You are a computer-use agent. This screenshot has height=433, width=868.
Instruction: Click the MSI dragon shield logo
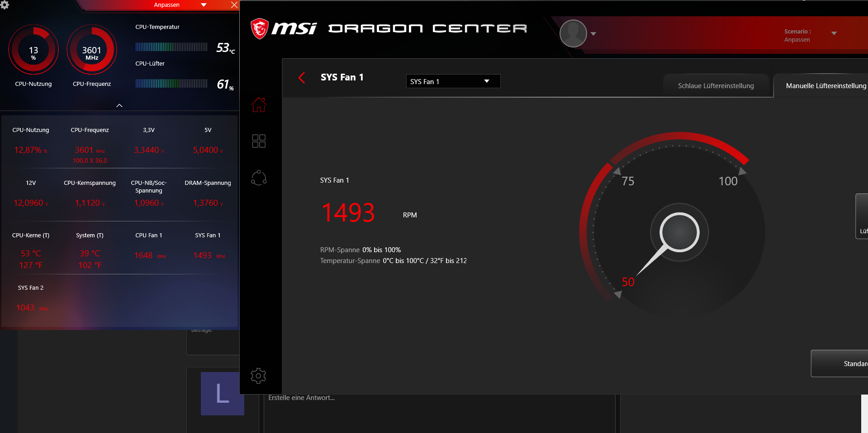pos(260,28)
